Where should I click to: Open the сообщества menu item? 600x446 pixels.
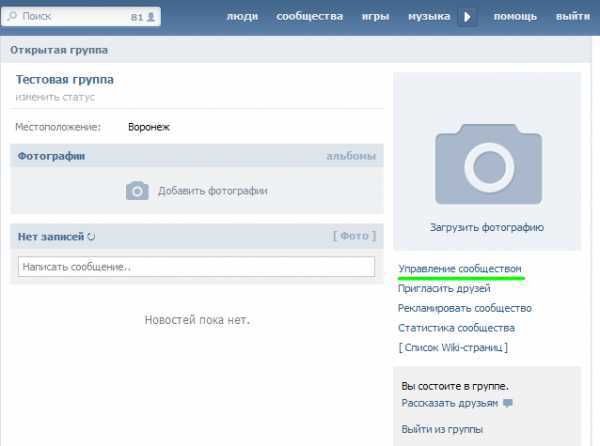(x=310, y=16)
